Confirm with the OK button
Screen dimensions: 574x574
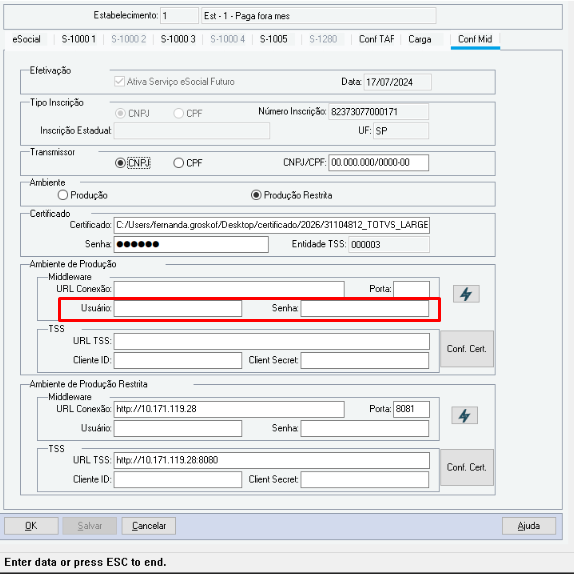31,526
